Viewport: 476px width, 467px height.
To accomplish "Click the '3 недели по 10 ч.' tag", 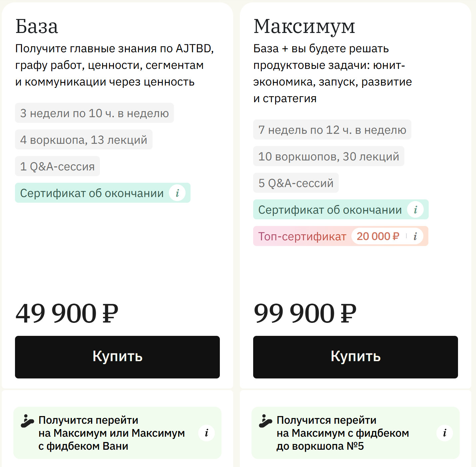I will click(x=94, y=113).
